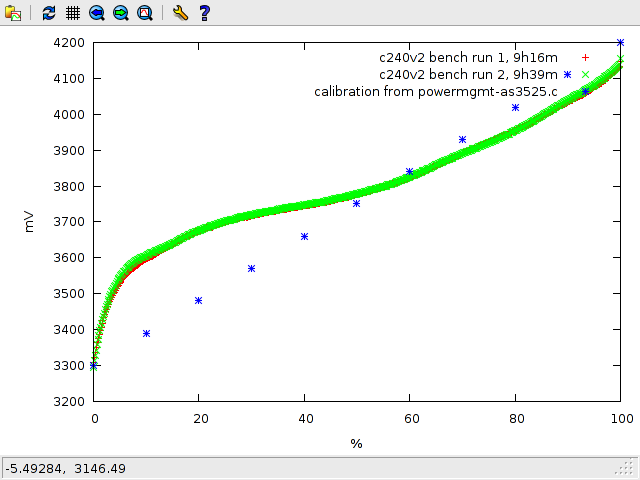Copy the plot to clipboard
Viewport: 640px width, 480px height.
pyautogui.click(x=13, y=13)
